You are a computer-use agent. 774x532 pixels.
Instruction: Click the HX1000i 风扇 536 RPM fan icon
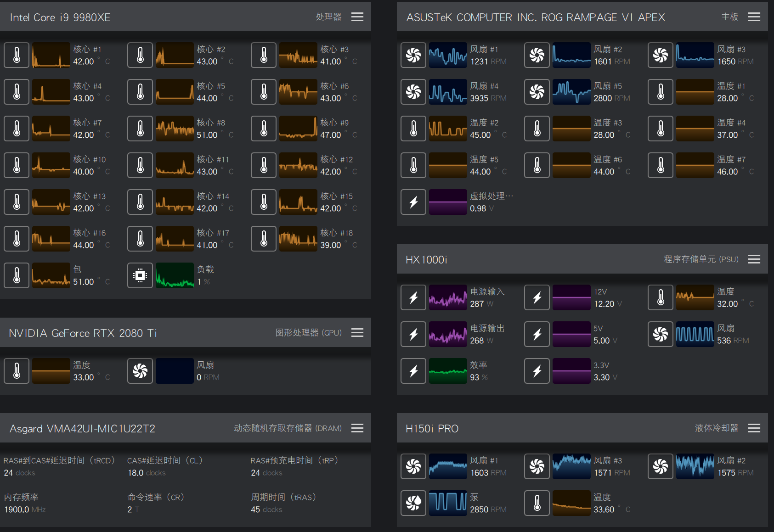tap(661, 334)
